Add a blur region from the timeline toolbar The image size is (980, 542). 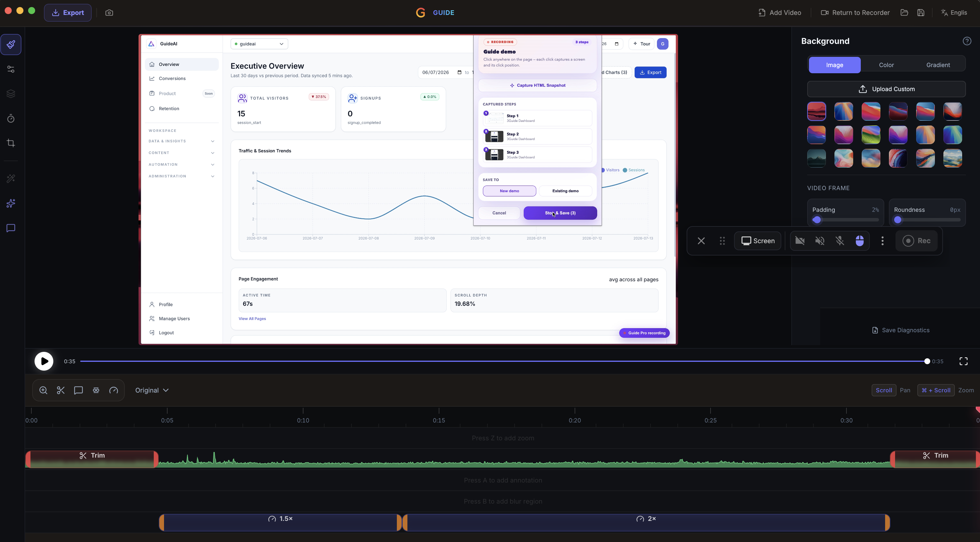tap(96, 390)
